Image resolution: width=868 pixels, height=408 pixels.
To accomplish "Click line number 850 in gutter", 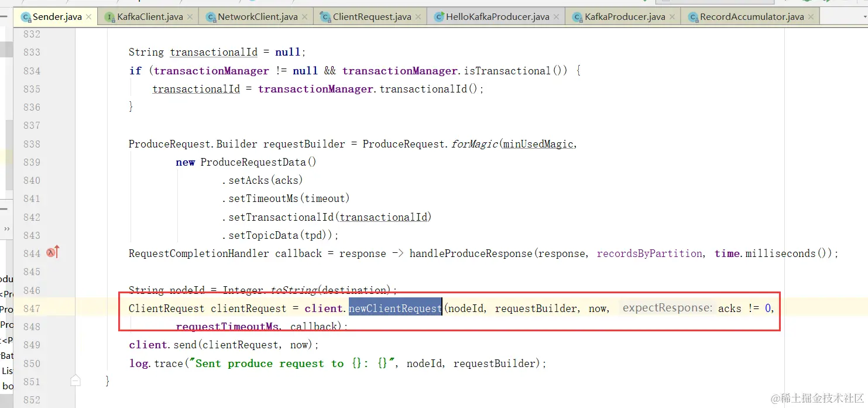I will coord(32,364).
